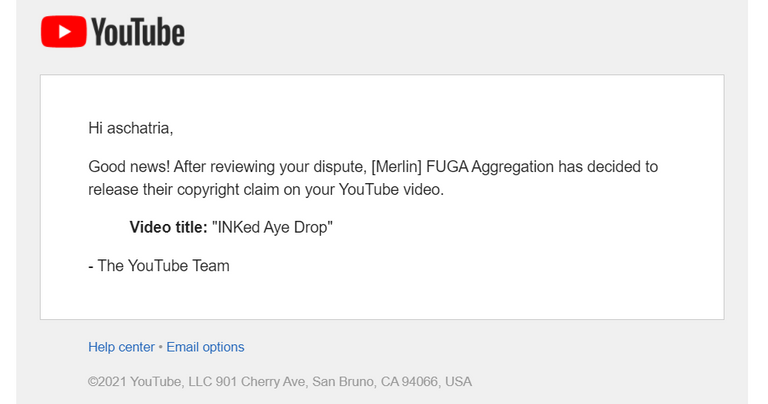This screenshot has height=404, width=768.
Task: Open the Help center link
Action: click(121, 347)
